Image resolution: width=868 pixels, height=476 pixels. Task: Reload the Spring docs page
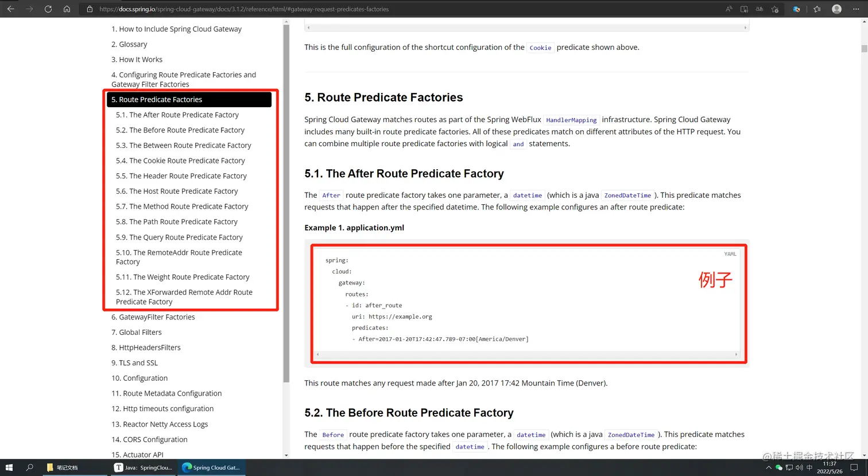click(48, 9)
